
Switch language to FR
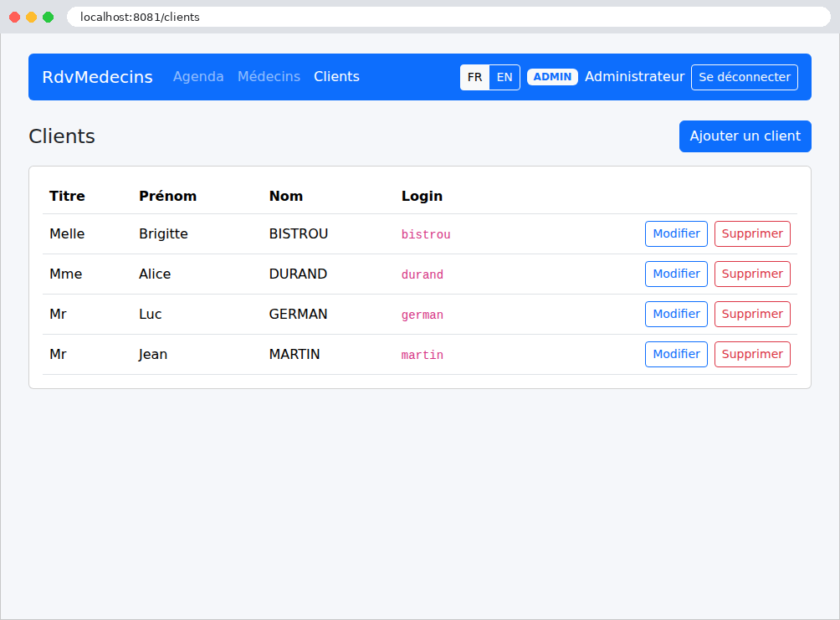[x=474, y=77]
